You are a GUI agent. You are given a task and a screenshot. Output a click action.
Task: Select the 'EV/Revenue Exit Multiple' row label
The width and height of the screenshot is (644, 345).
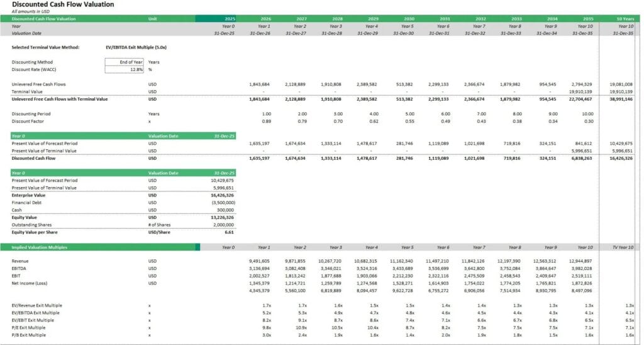tap(37, 305)
